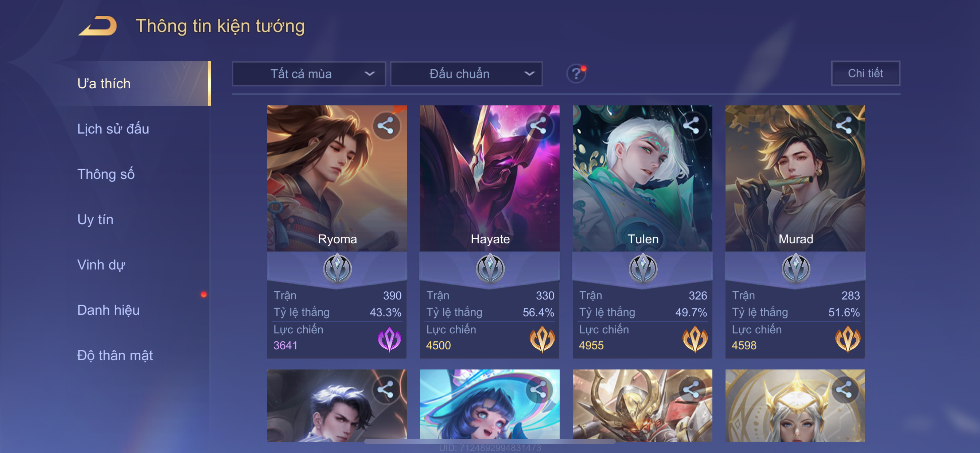Tap Tulen's gold battle power emblem

(x=695, y=339)
